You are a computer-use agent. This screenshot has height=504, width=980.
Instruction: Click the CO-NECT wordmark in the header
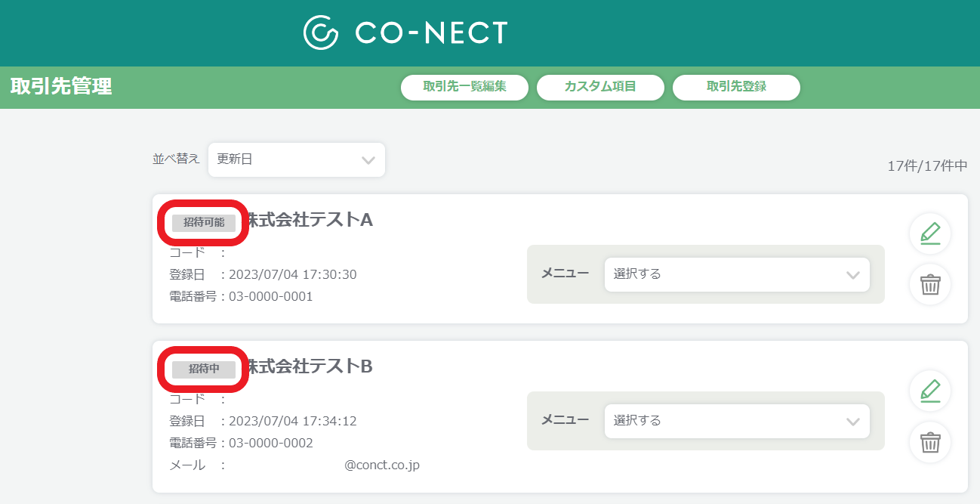[x=431, y=32]
